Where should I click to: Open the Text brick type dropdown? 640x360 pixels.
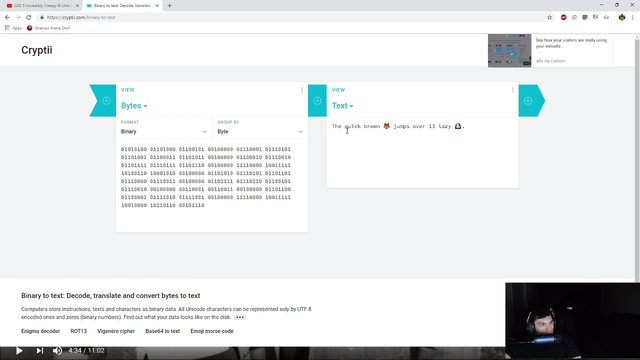tap(342, 106)
